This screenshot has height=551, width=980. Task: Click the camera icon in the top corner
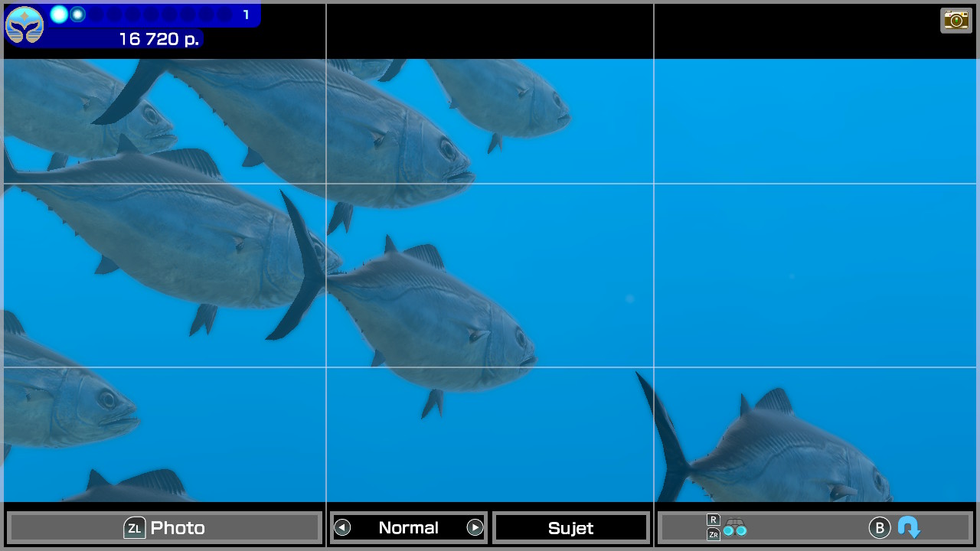coord(956,20)
